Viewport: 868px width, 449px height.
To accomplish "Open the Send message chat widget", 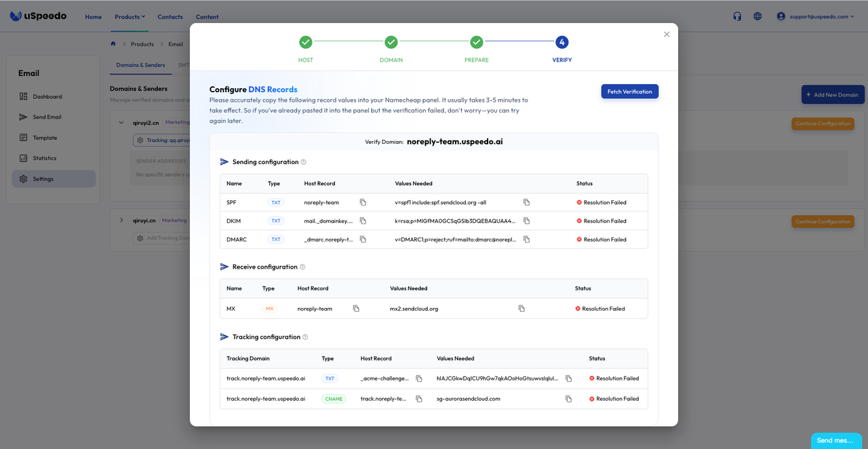I will [835, 440].
